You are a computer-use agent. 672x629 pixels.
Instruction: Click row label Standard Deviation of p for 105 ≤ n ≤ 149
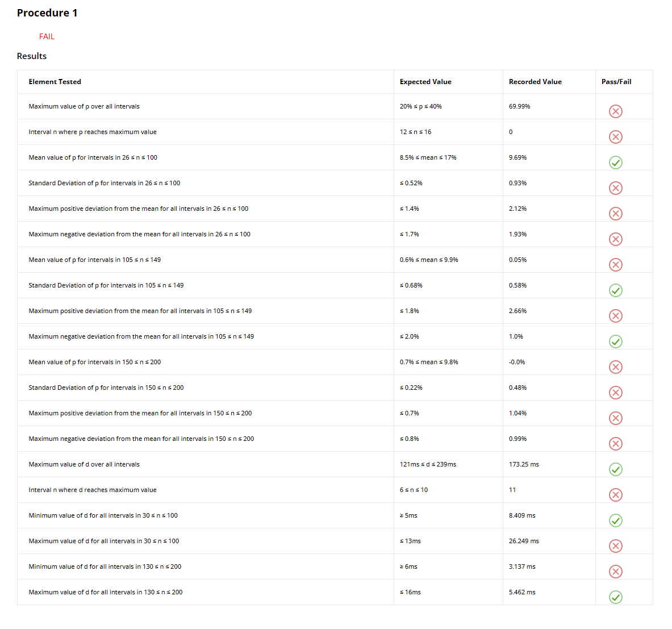[x=106, y=285]
